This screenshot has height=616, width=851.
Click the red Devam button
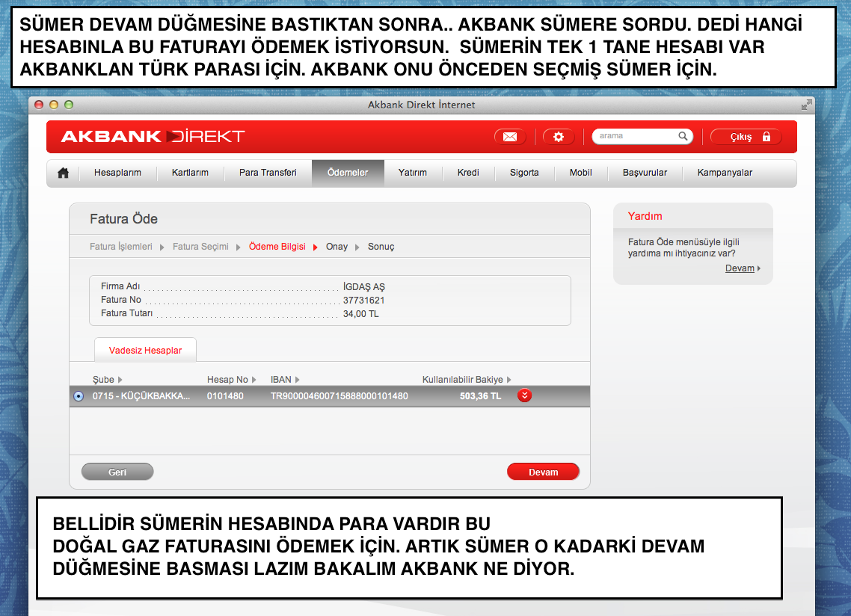543,472
